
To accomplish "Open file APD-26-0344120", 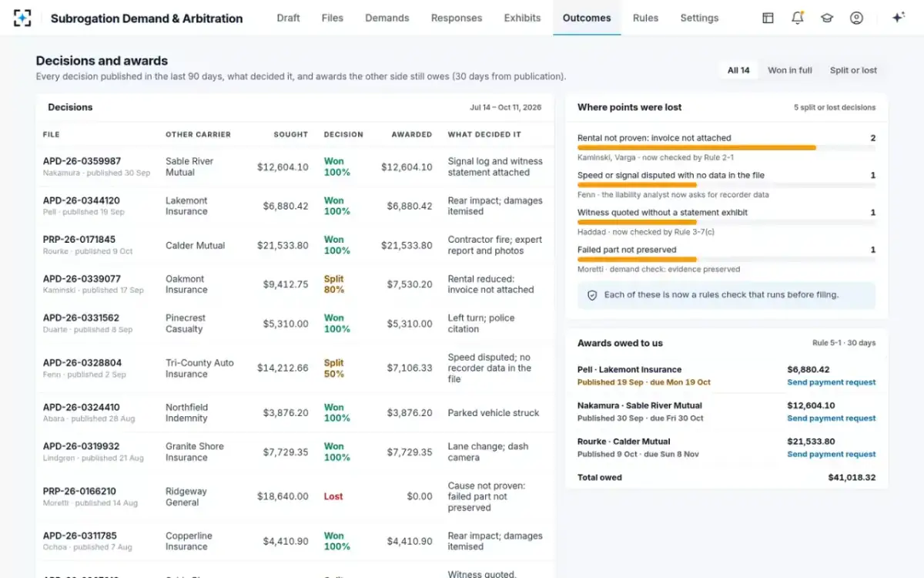I will (x=82, y=200).
